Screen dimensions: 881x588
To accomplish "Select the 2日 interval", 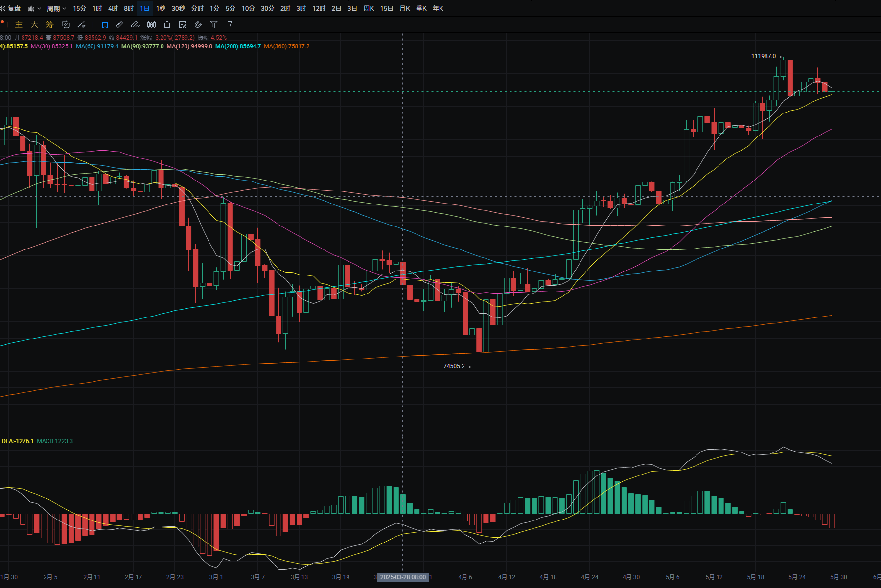I will click(336, 8).
